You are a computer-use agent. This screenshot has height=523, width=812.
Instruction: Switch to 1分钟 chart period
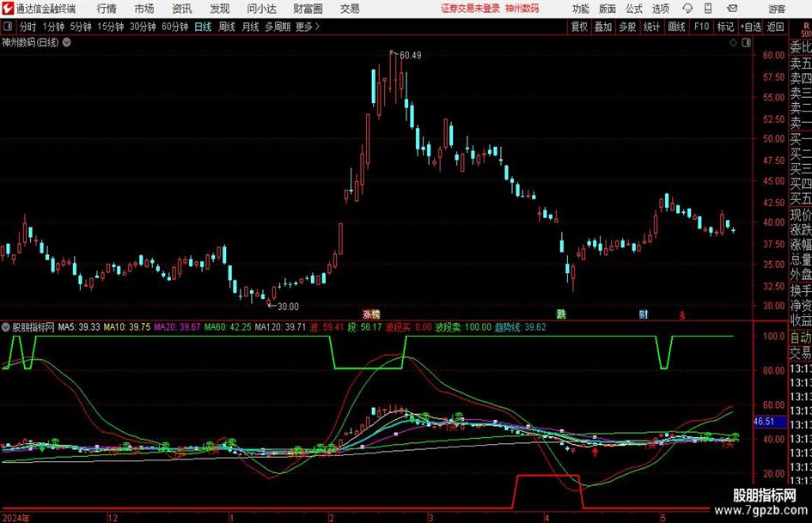pos(53,27)
